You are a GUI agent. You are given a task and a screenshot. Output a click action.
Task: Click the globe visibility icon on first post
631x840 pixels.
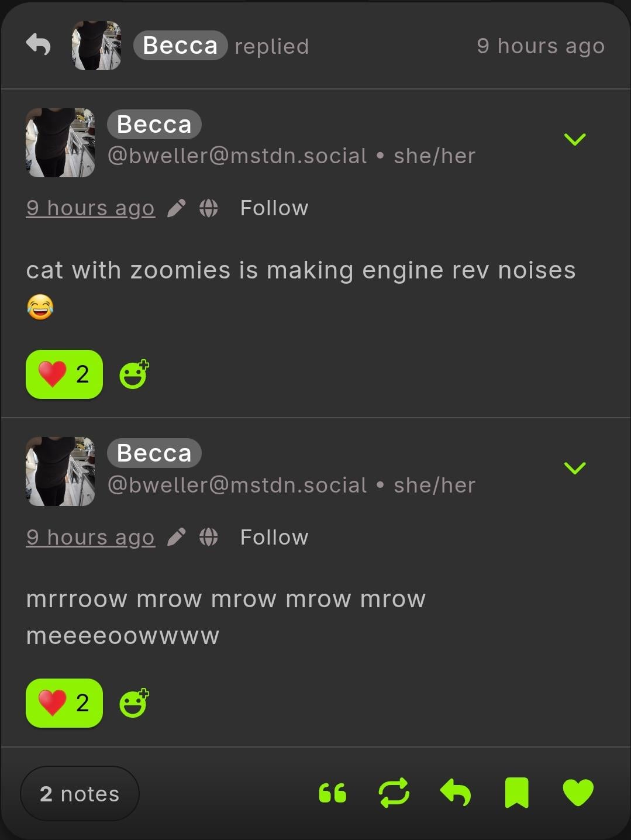209,208
